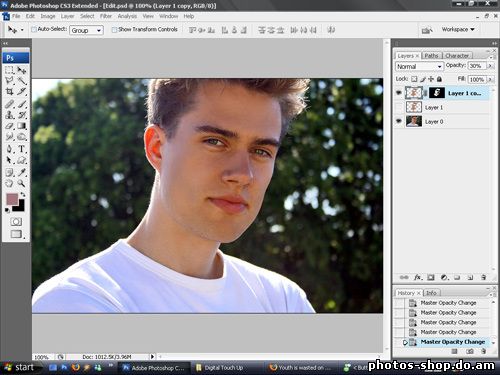
Task: Toggle lock transparent pixels
Action: 414,79
